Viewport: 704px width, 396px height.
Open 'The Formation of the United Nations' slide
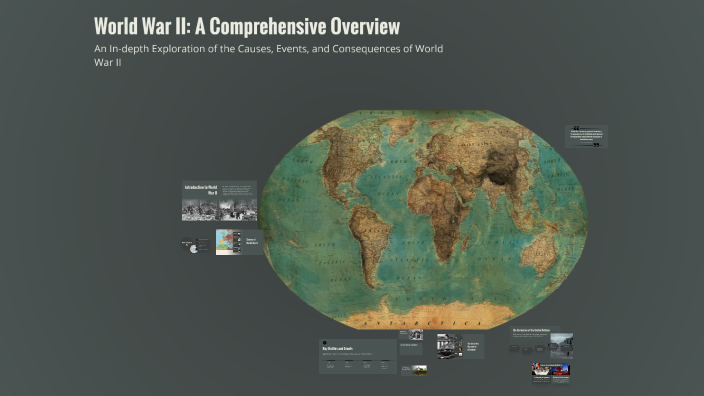pyautogui.click(x=541, y=343)
